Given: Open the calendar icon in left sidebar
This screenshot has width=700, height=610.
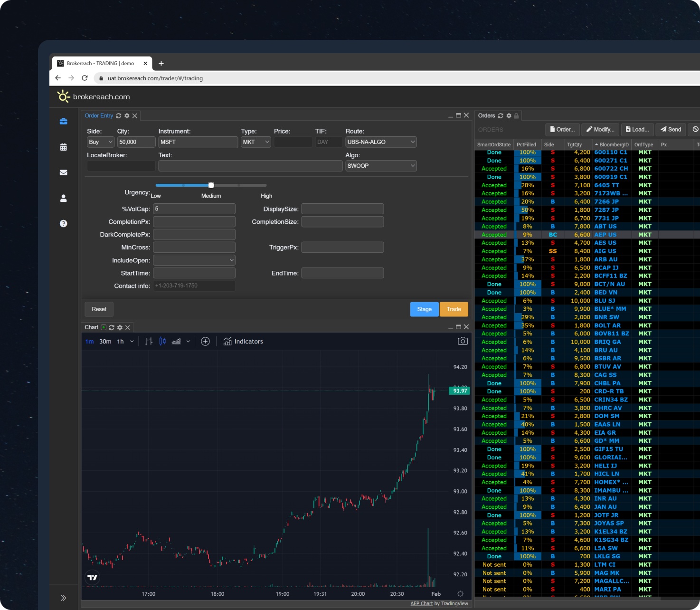Looking at the screenshot, I should coord(63,147).
